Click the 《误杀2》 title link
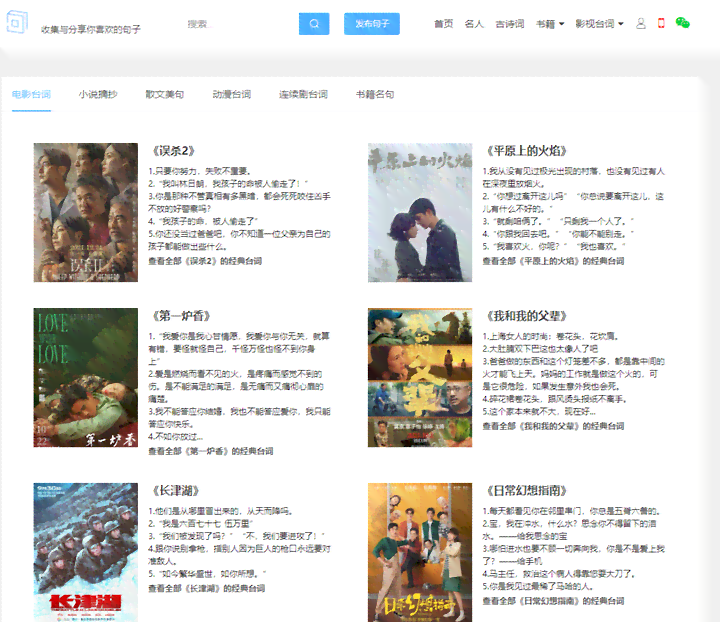The width and height of the screenshot is (720, 622). [174, 151]
